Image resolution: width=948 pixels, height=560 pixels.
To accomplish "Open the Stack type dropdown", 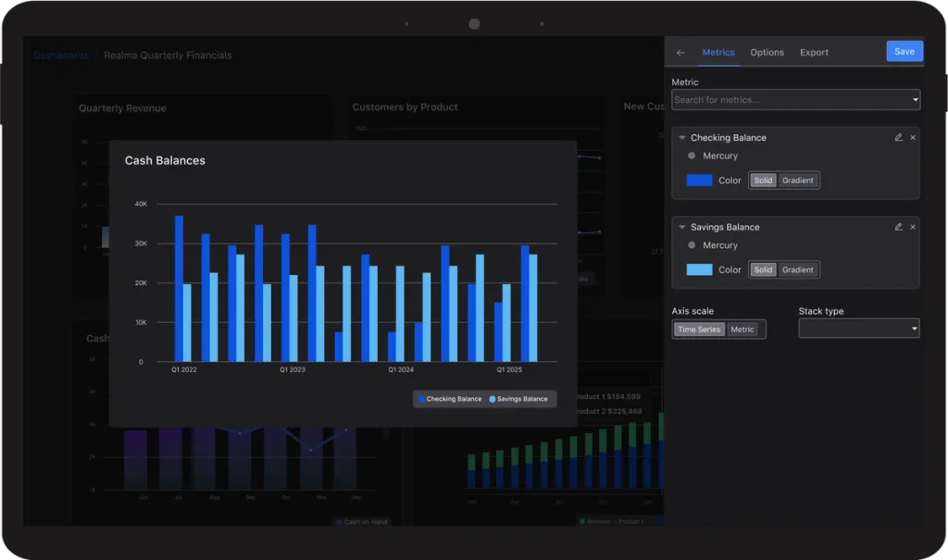I will (858, 329).
